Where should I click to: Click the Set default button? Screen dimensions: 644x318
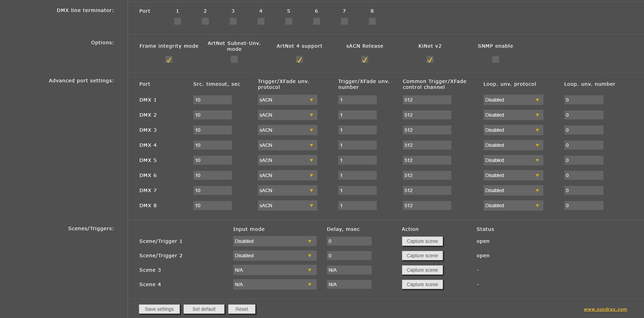click(x=204, y=309)
